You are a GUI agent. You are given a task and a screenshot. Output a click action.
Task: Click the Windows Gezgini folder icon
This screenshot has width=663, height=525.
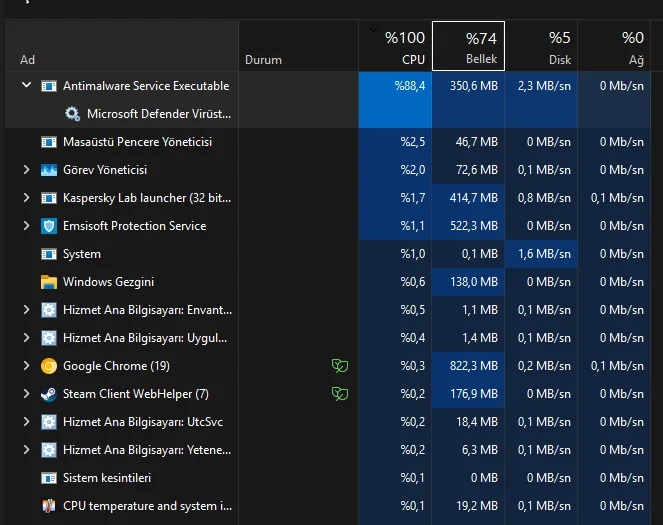[49, 282]
